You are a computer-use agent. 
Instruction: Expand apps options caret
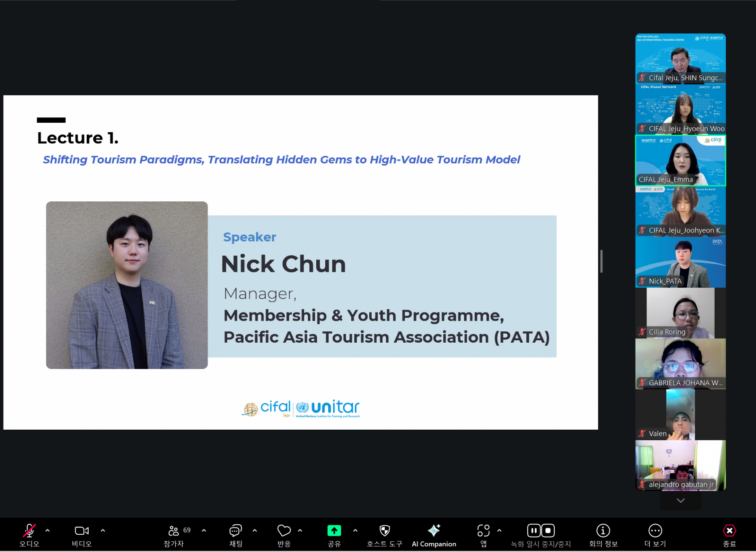(499, 531)
